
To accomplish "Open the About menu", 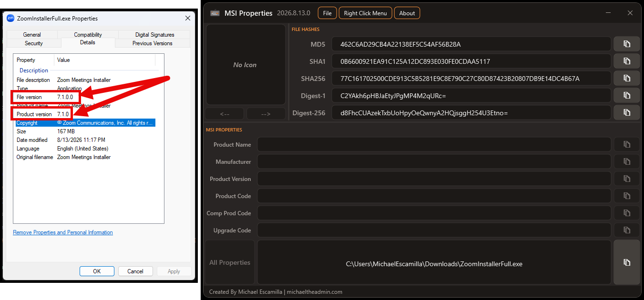I will (x=407, y=13).
